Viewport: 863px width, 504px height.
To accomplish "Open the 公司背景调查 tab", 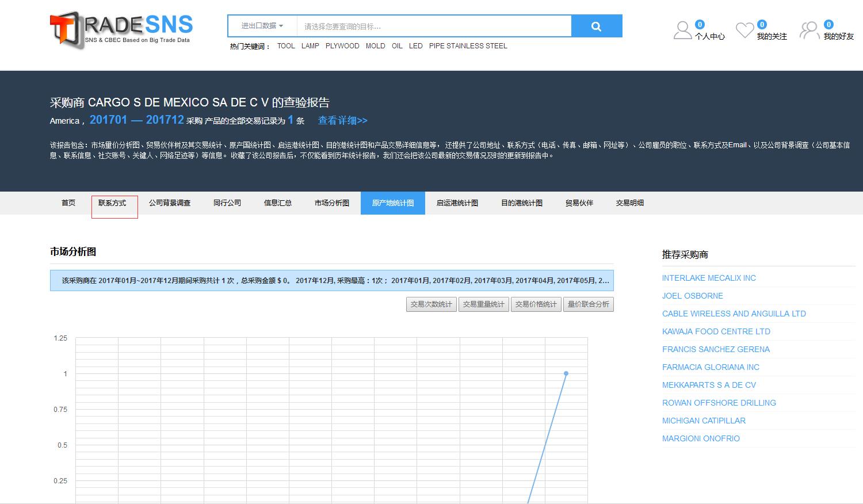I will click(170, 203).
